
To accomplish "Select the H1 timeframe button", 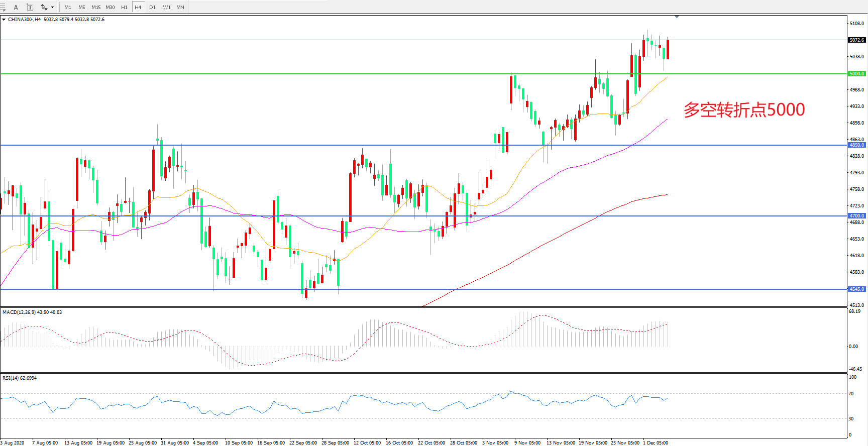I will click(x=124, y=7).
